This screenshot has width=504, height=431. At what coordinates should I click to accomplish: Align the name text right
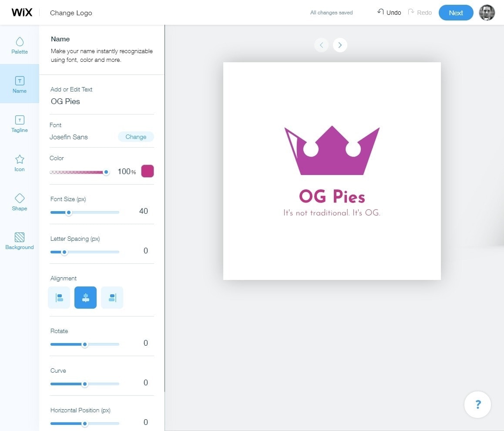[112, 298]
